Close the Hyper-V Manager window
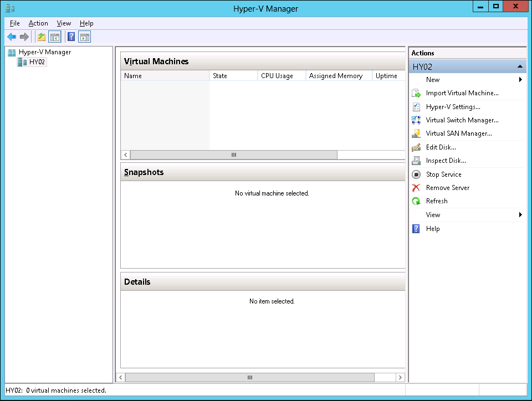This screenshot has width=532, height=401. point(515,7)
